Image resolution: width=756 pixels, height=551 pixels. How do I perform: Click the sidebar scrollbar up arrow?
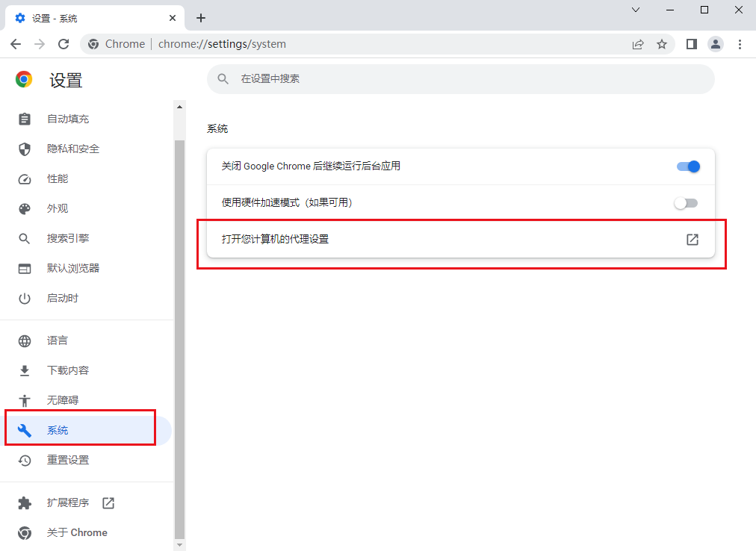click(x=179, y=107)
